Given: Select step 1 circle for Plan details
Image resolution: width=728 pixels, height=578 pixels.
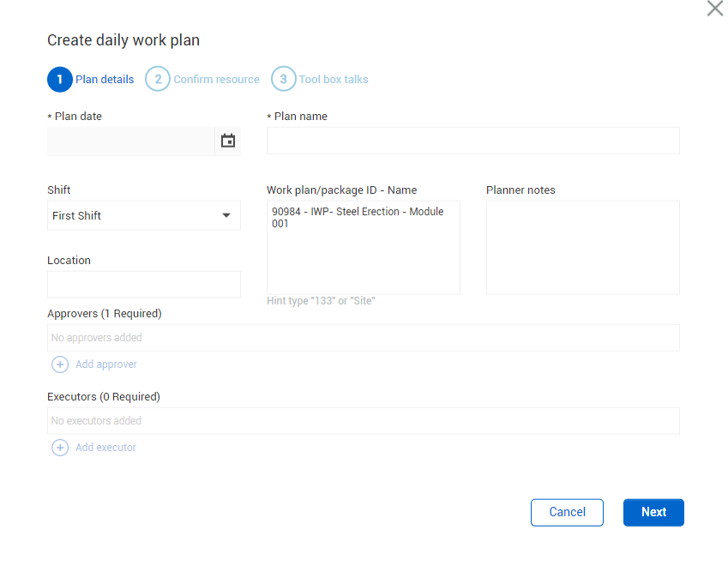Looking at the screenshot, I should click(60, 79).
